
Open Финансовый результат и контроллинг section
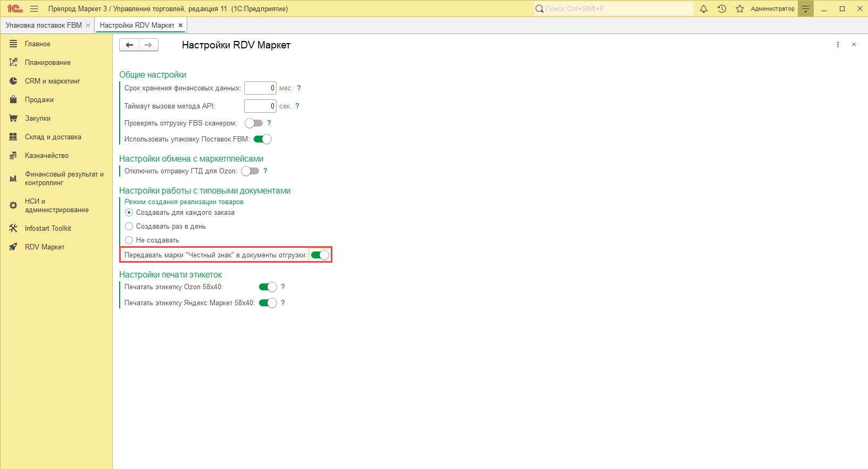(x=64, y=178)
